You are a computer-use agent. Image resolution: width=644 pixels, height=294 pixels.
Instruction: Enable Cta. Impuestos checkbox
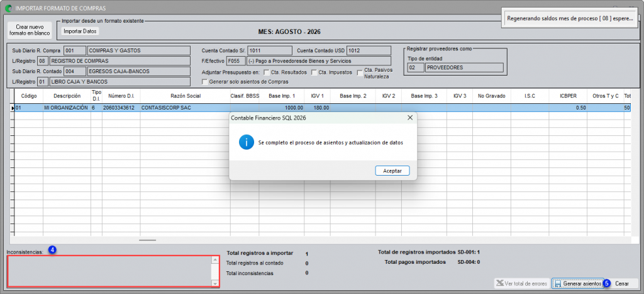(314, 72)
